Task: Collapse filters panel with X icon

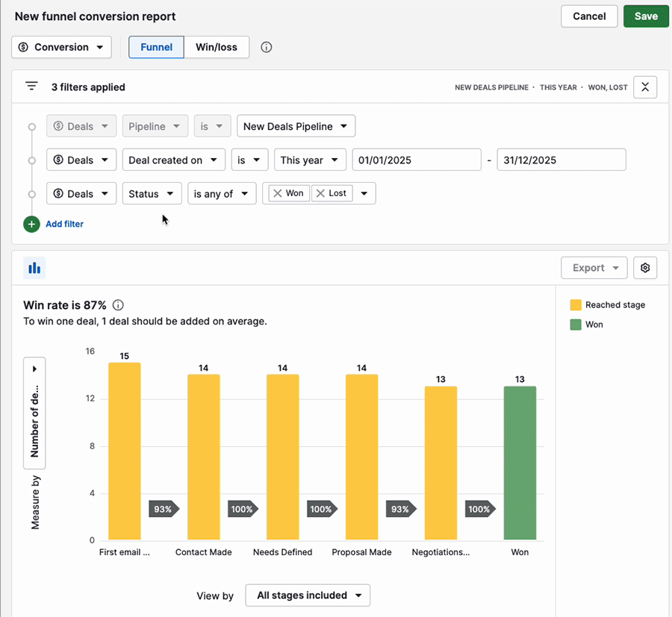Action: [x=645, y=87]
